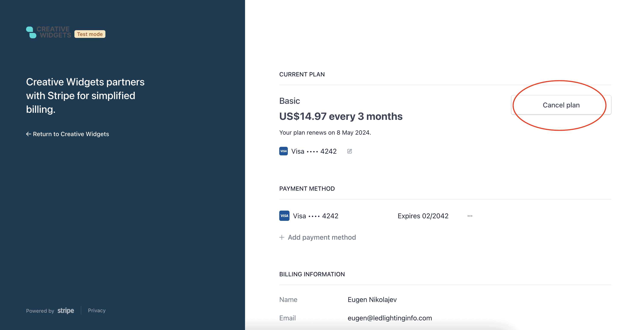This screenshot has width=644, height=330.
Task: Click the email 'eugen@ledlightinginfo.com'
Action: pos(390,318)
